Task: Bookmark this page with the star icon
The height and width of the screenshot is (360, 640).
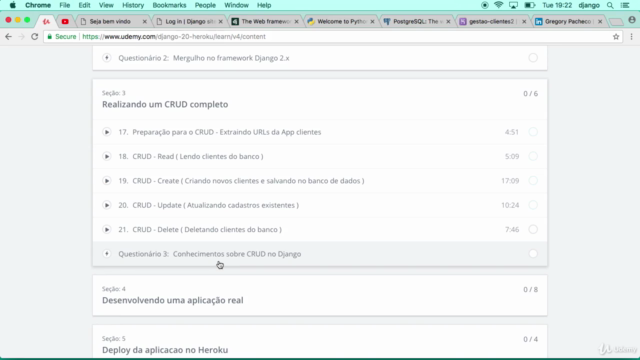Action: point(616,37)
